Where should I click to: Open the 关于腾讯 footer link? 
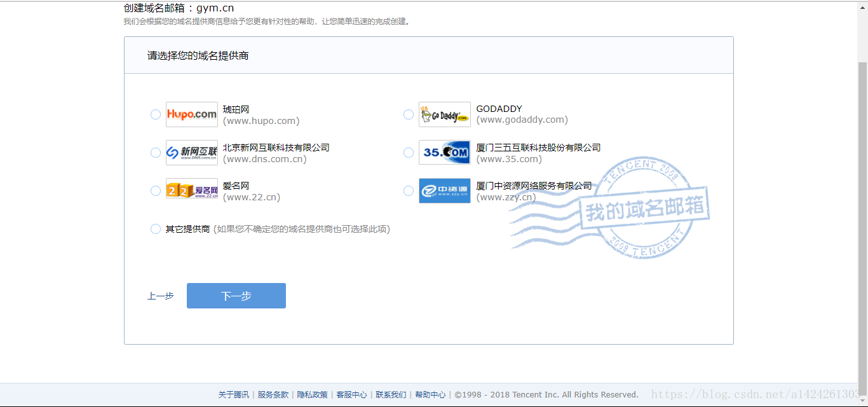[x=234, y=394]
